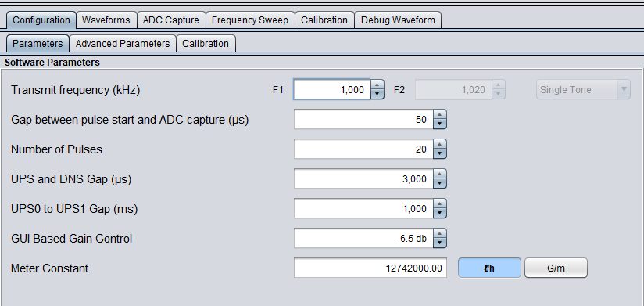Click the Meter Constant input field
The width and height of the screenshot is (644, 306).
[370, 268]
